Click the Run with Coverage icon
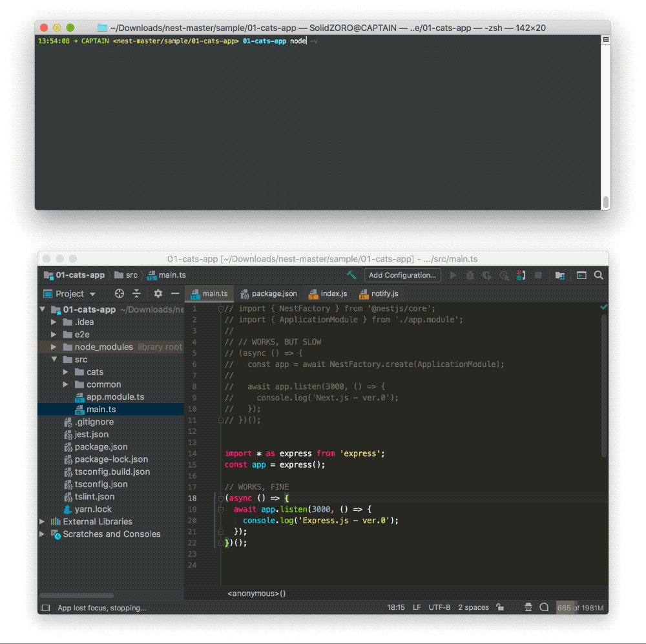The height and width of the screenshot is (644, 646). (487, 275)
